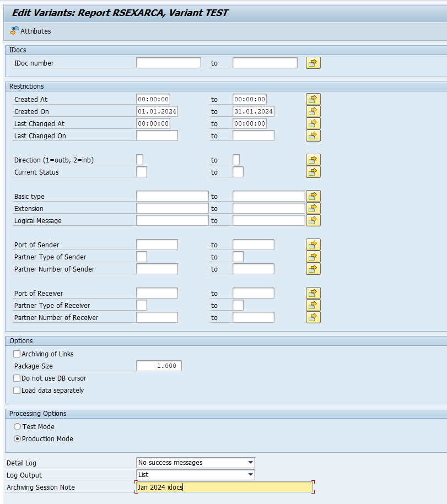The image size is (447, 504).
Task: Enable the Archiving of Links checkbox
Action: (x=17, y=354)
